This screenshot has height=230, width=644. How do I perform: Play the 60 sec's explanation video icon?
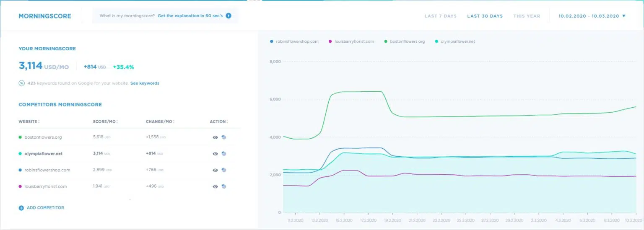click(x=229, y=16)
